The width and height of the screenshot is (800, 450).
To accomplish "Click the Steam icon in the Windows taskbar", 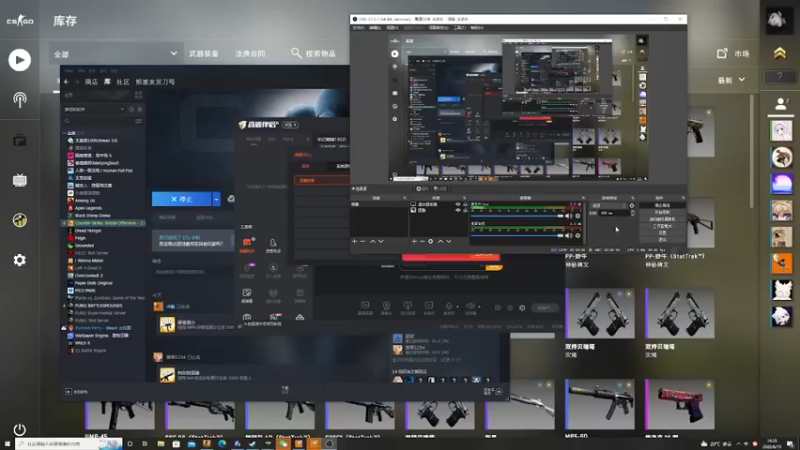I will 253,444.
